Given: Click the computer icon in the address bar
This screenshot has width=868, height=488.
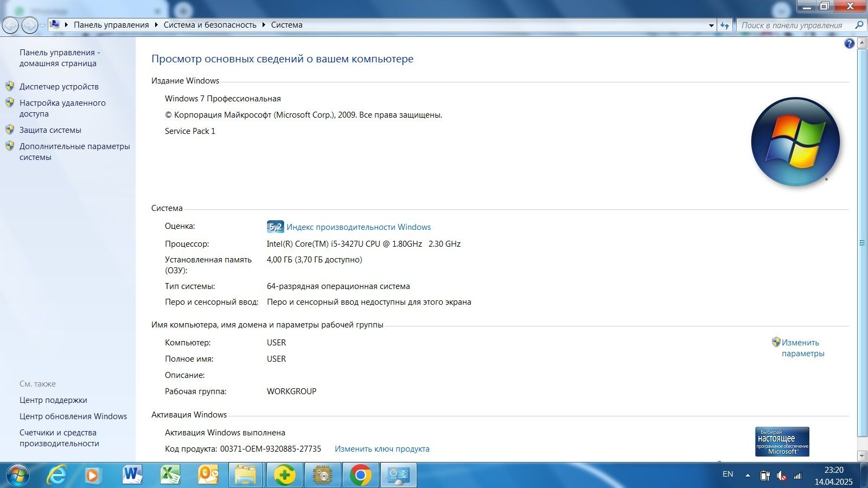Looking at the screenshot, I should [55, 24].
